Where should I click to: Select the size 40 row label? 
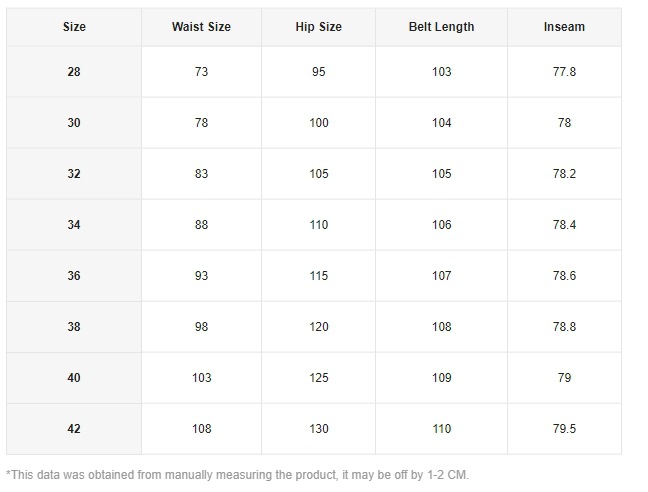(74, 378)
